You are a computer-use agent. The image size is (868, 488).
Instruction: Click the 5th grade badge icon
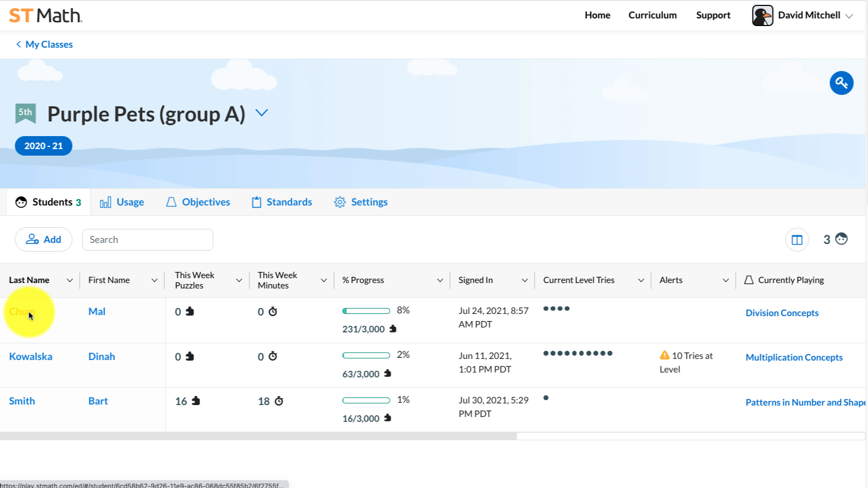pos(25,113)
